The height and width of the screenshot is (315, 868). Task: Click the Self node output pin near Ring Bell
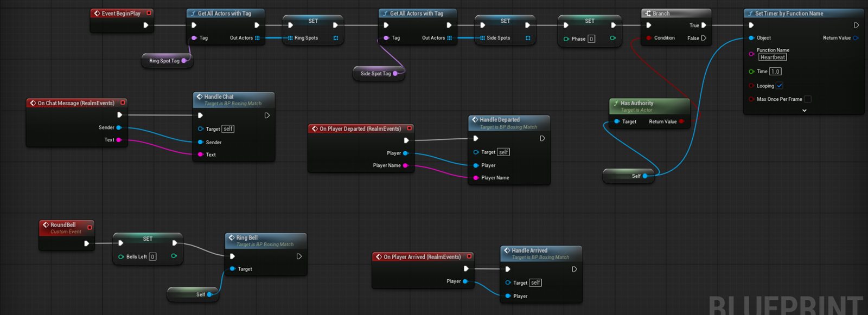209,294
